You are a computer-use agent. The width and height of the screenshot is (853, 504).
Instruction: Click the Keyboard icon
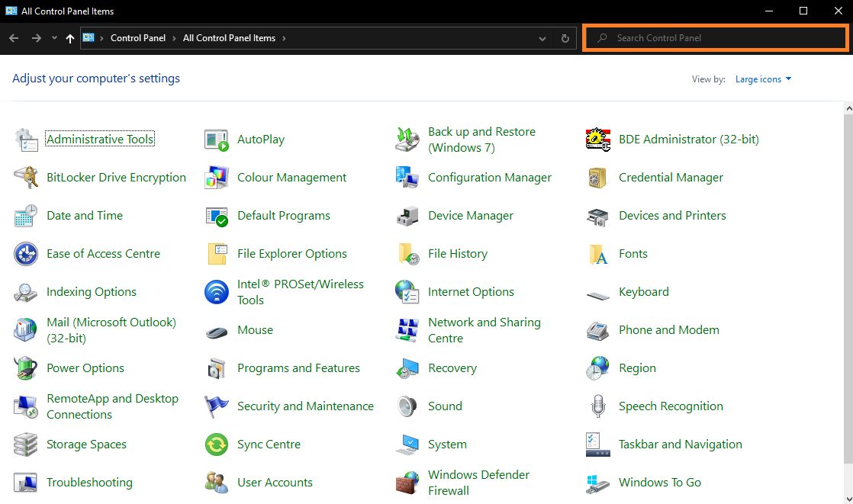tap(598, 295)
